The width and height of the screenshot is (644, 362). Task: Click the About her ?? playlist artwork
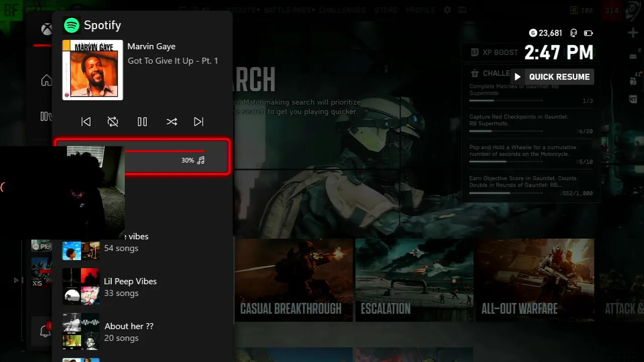[x=81, y=331]
